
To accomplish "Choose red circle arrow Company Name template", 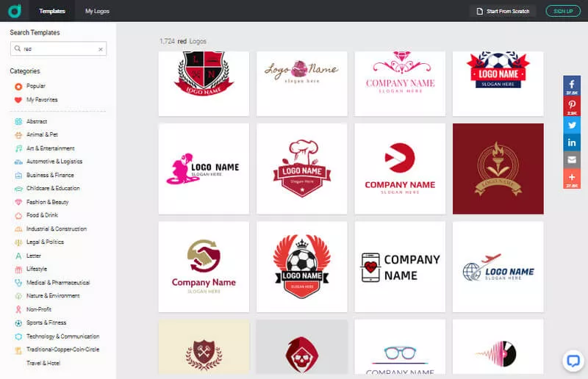I will (400, 169).
